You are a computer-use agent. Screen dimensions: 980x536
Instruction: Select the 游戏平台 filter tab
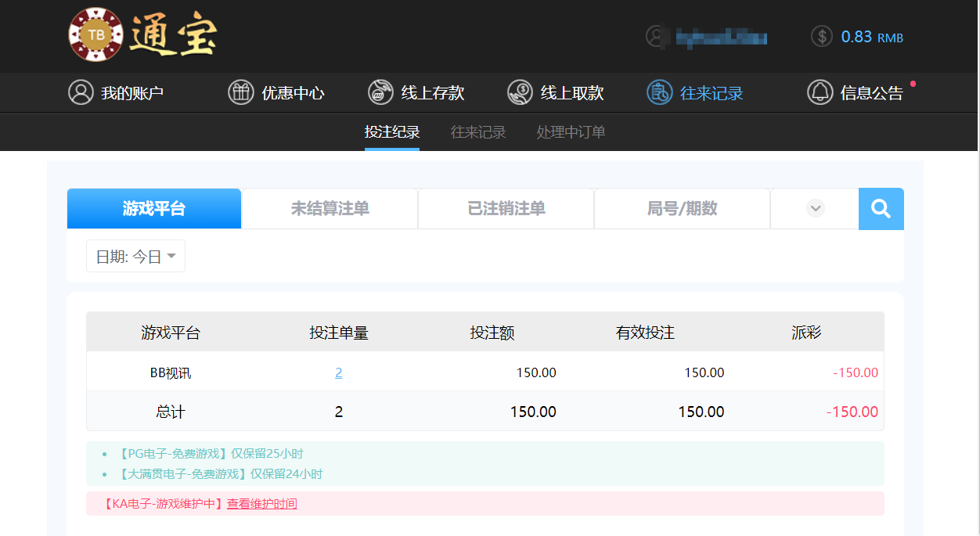[154, 208]
